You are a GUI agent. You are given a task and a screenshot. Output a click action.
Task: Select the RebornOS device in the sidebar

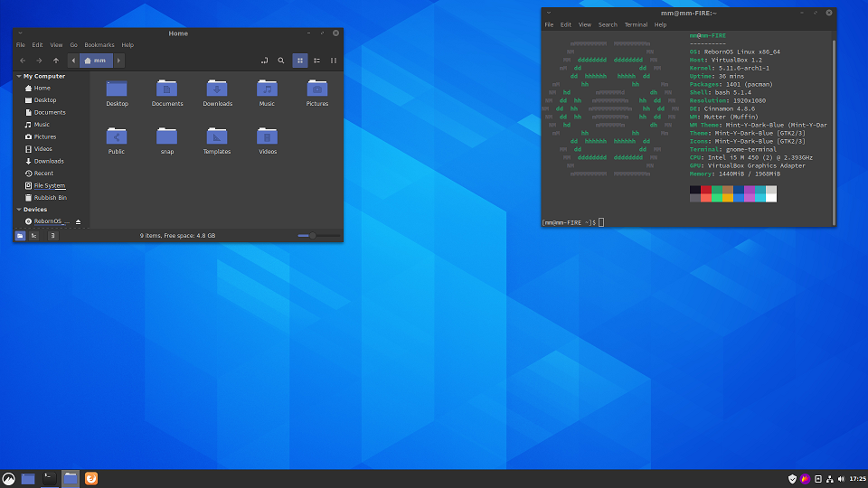click(x=51, y=221)
